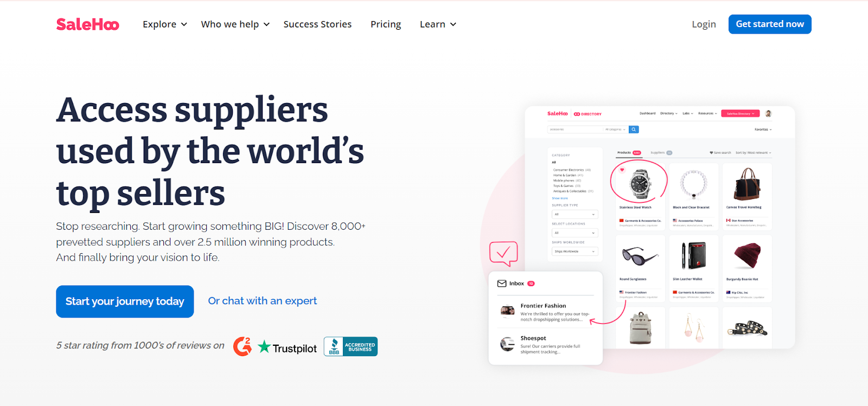The image size is (868, 406).
Task: Click the magnifier search button in directory preview
Action: click(x=634, y=130)
